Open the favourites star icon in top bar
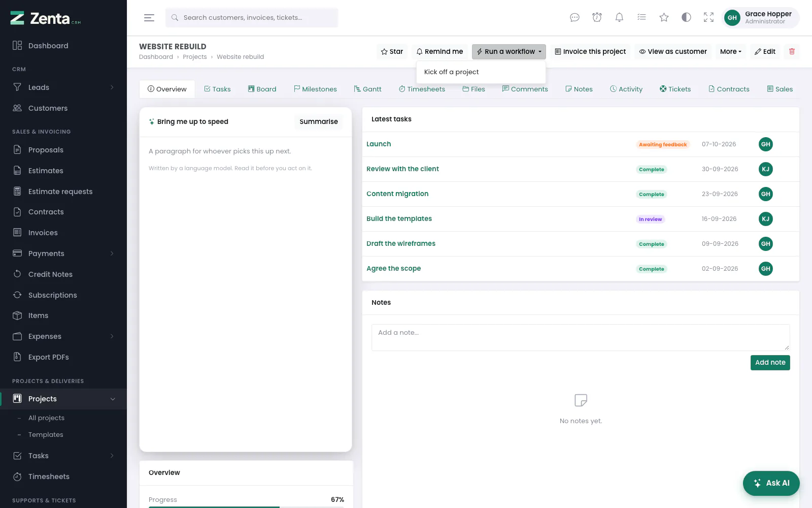The image size is (812, 508). tap(664, 18)
